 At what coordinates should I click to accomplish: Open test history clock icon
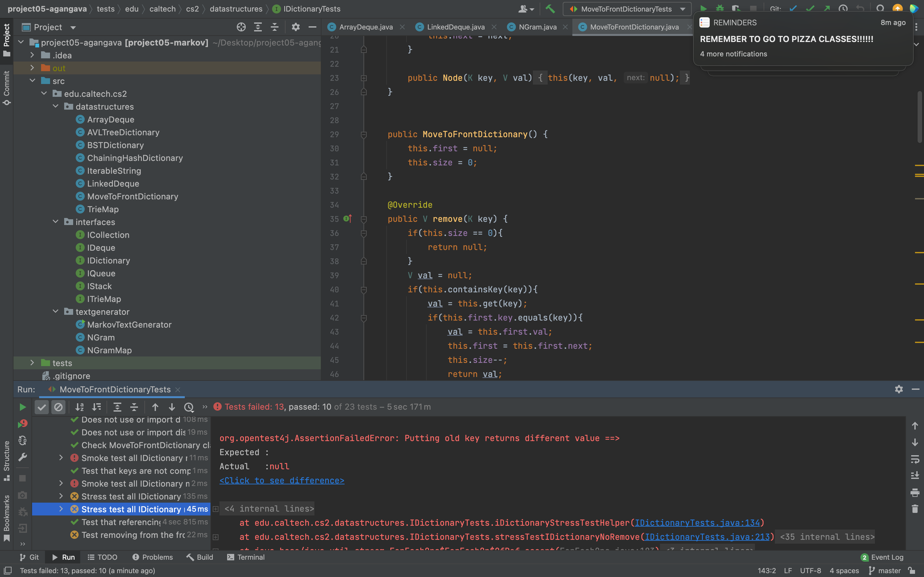click(189, 407)
